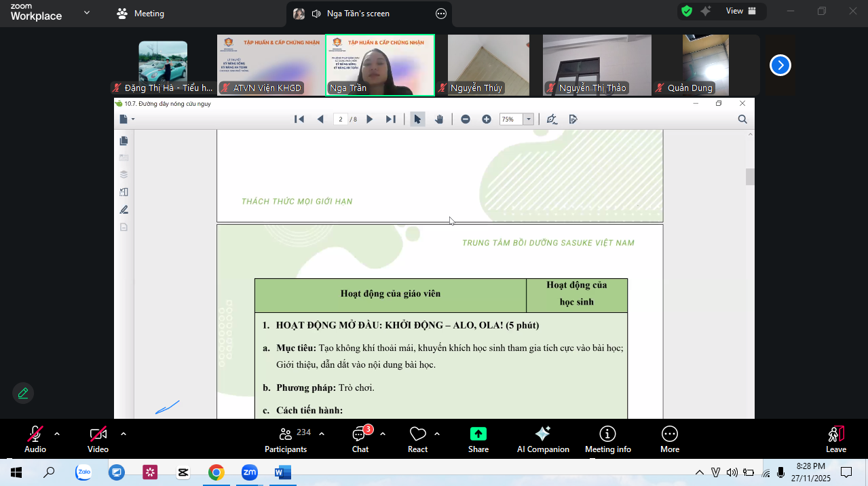This screenshot has height=486, width=868.
Task: Click the green annotate pencil icon
Action: point(23,393)
